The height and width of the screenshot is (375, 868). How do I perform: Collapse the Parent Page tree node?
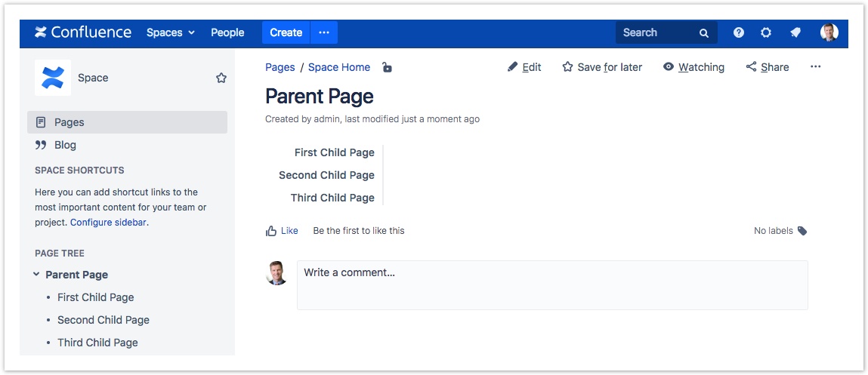click(x=36, y=275)
